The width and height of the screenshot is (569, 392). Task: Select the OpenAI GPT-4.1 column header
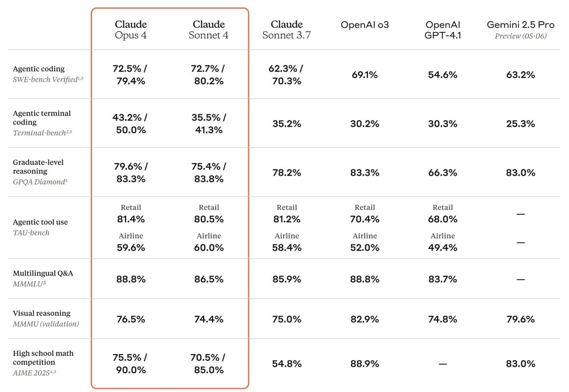pos(443,29)
